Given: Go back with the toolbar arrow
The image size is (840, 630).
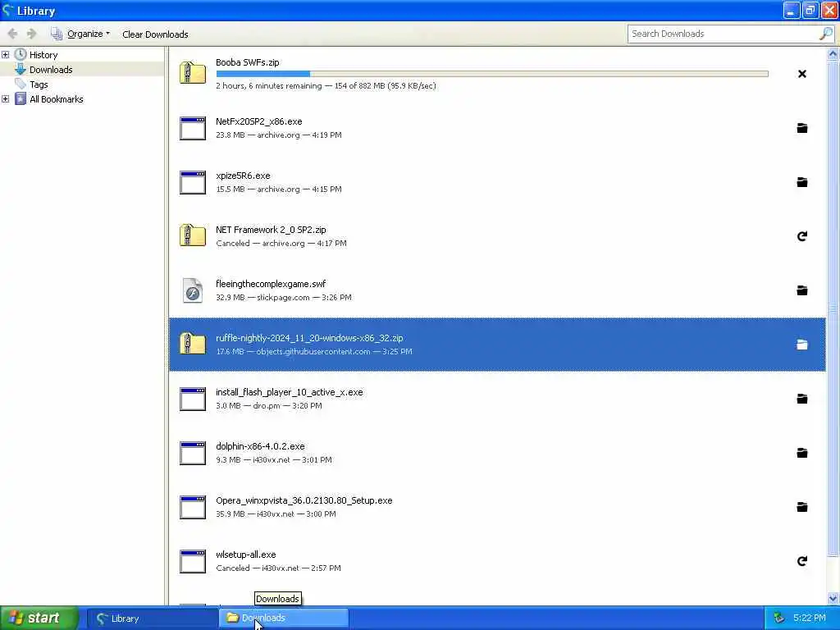Looking at the screenshot, I should (12, 34).
